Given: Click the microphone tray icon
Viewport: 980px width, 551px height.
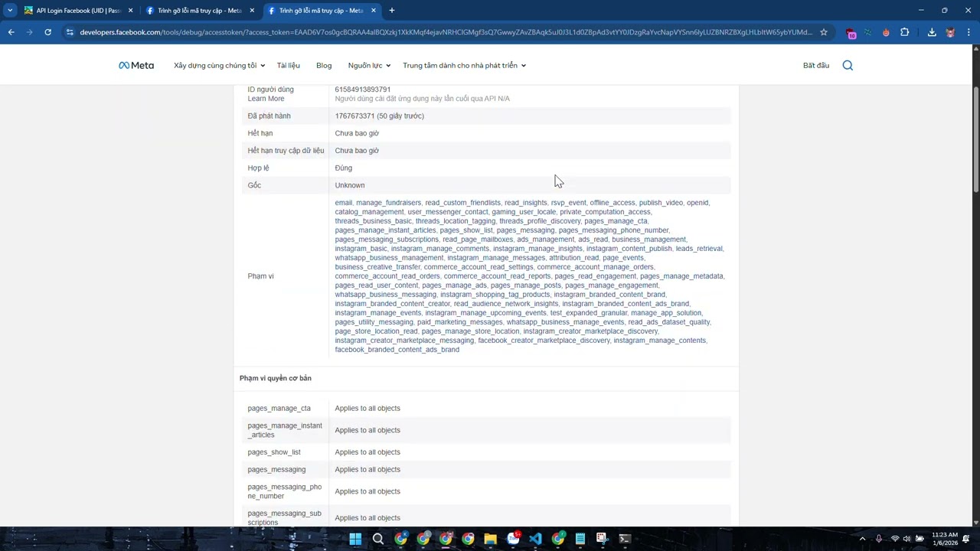Looking at the screenshot, I should (x=879, y=539).
